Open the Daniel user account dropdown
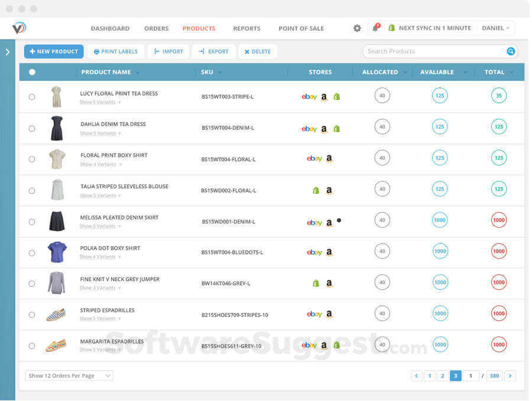Image resolution: width=532 pixels, height=401 pixels. [x=495, y=28]
